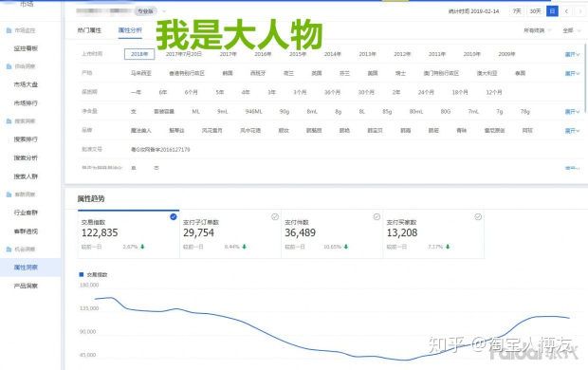
Task: Expand the 品牌 filter row
Action: [x=572, y=131]
